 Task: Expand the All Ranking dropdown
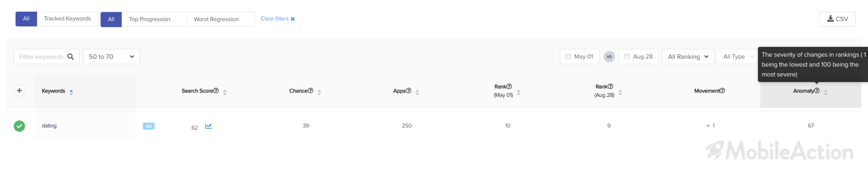688,56
